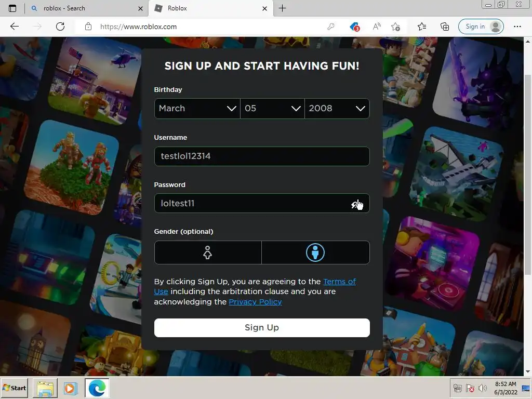The image size is (532, 399).
Task: Switch to the roblox - Search tab
Action: (87, 8)
